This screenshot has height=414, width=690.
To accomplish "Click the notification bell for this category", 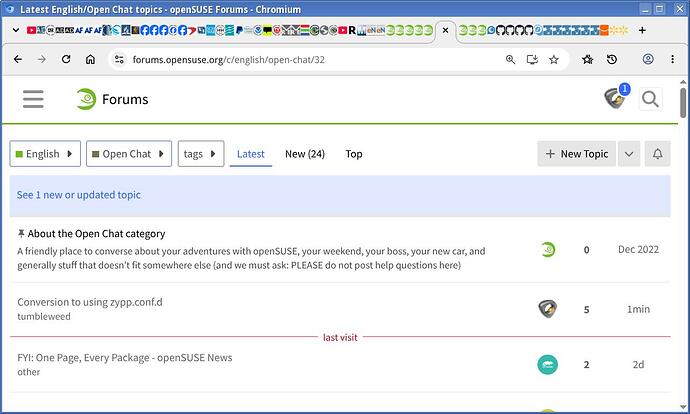I will pyautogui.click(x=657, y=154).
